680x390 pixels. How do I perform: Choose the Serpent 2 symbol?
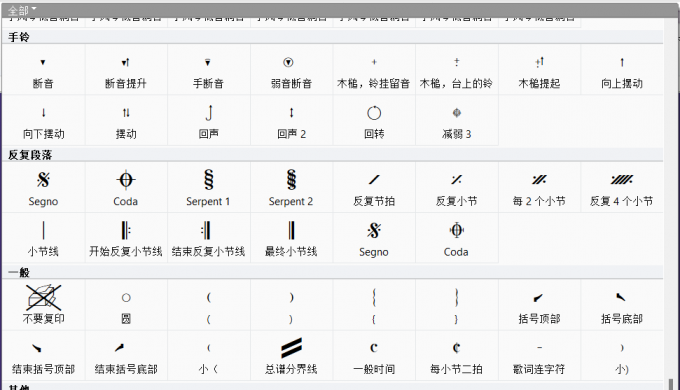pyautogui.click(x=291, y=187)
